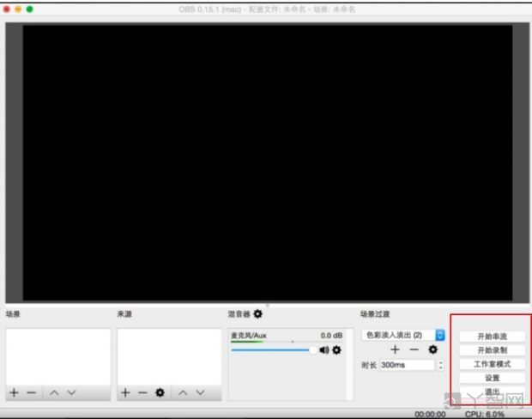Click 退出 exit button
Viewport: 532px width, 419px height.
(x=492, y=392)
